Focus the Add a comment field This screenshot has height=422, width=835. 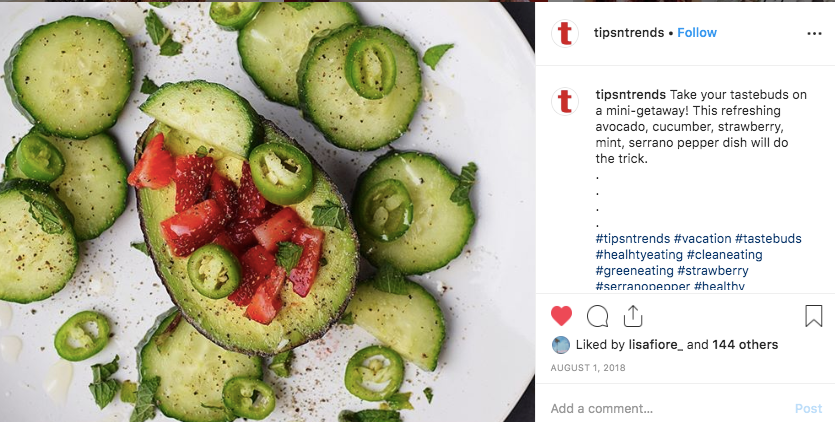tap(668, 409)
